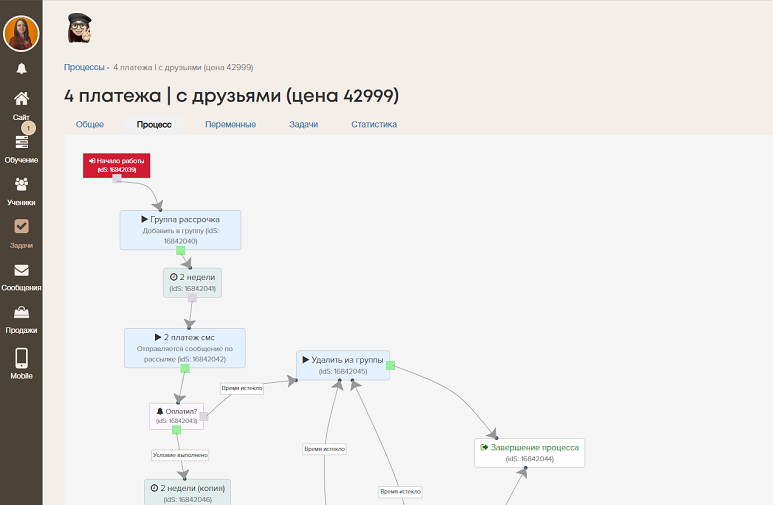The width and height of the screenshot is (773, 505).
Task: Open the notifications bell icon
Action: point(21,68)
